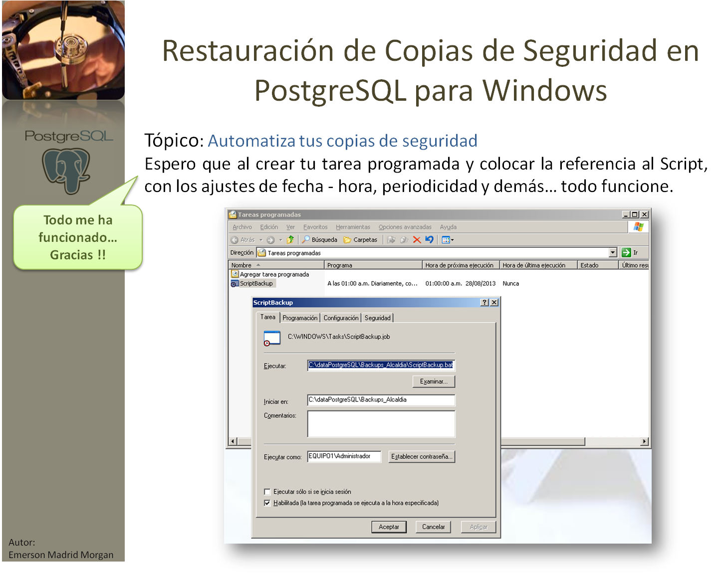This screenshot has height=576, width=728.
Task: Open the 'Automatiza tus copias de seguridad' link
Action: pos(342,141)
